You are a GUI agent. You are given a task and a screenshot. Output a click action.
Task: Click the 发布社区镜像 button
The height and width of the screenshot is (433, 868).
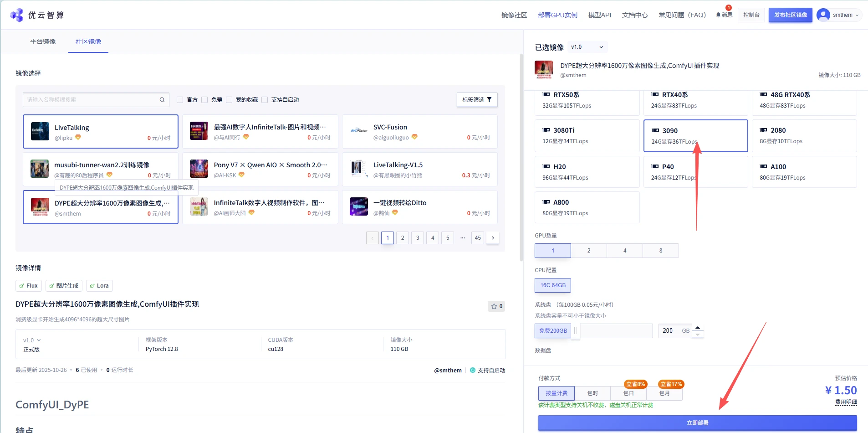point(790,15)
